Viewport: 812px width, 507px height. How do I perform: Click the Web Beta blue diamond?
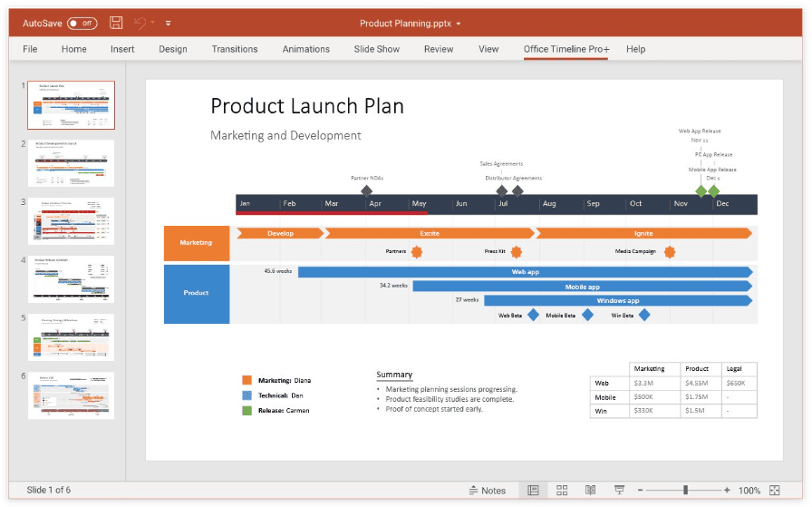[x=533, y=315]
